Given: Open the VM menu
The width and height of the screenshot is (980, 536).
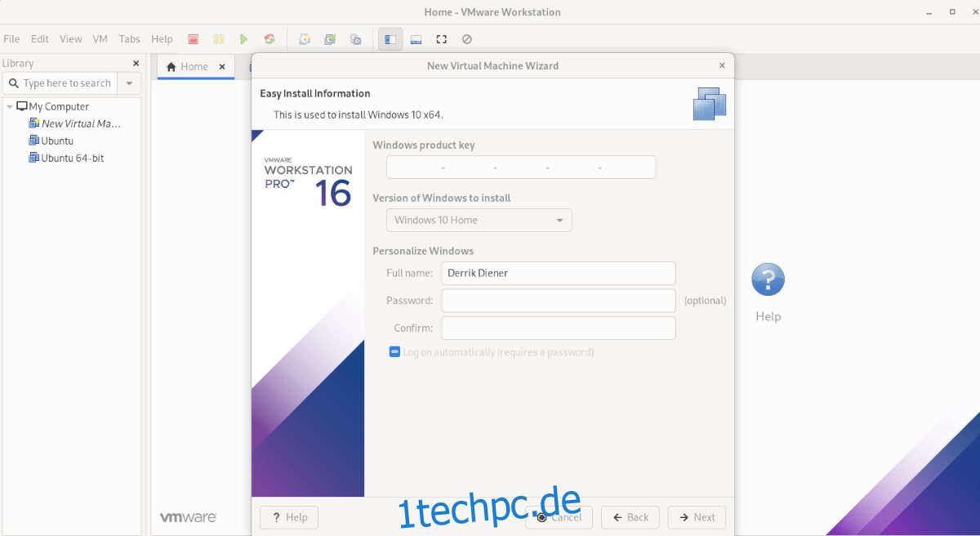Looking at the screenshot, I should coord(100,38).
